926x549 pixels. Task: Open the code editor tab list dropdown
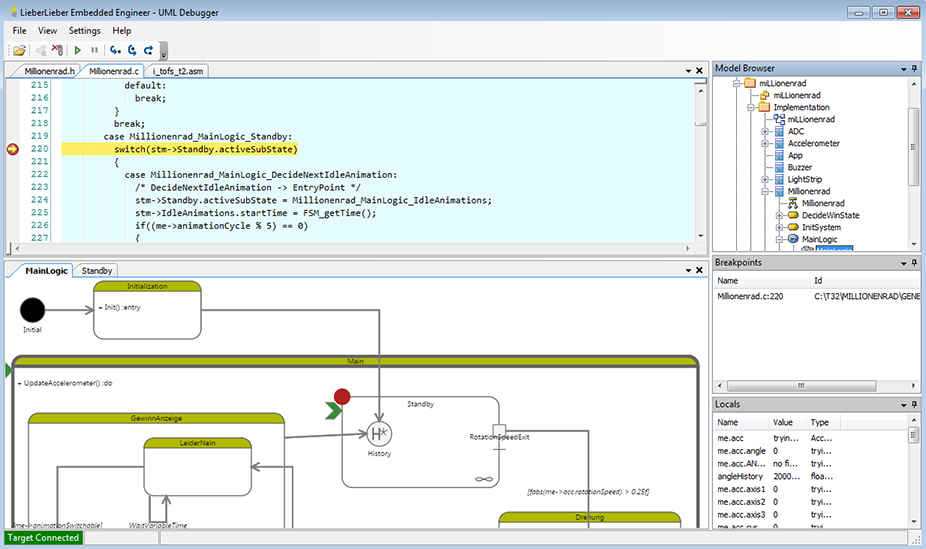pos(688,71)
